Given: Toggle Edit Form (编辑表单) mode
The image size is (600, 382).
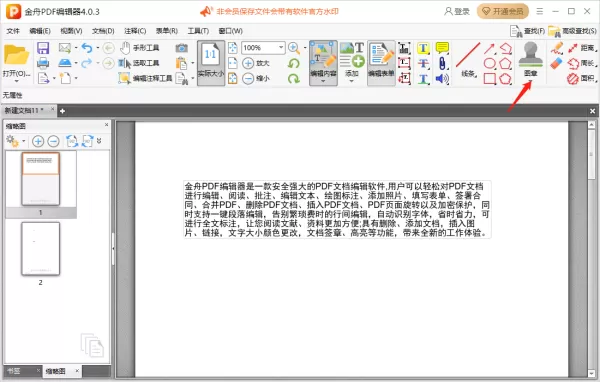Looking at the screenshot, I should 381,63.
